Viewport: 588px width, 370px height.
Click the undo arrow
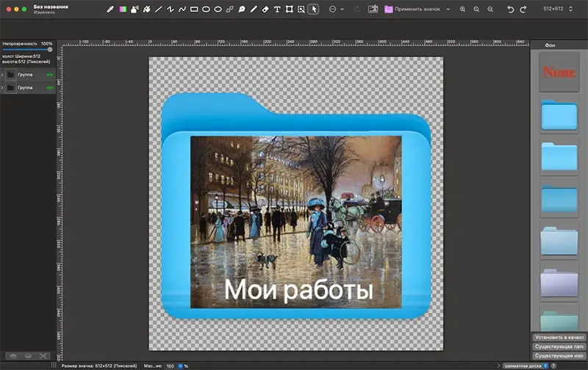[510, 9]
